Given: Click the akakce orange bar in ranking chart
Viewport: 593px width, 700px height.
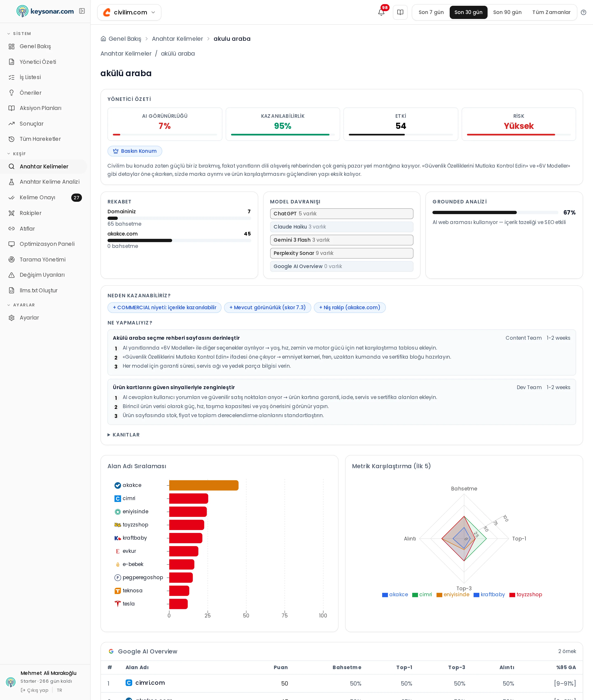Looking at the screenshot, I should (x=204, y=485).
